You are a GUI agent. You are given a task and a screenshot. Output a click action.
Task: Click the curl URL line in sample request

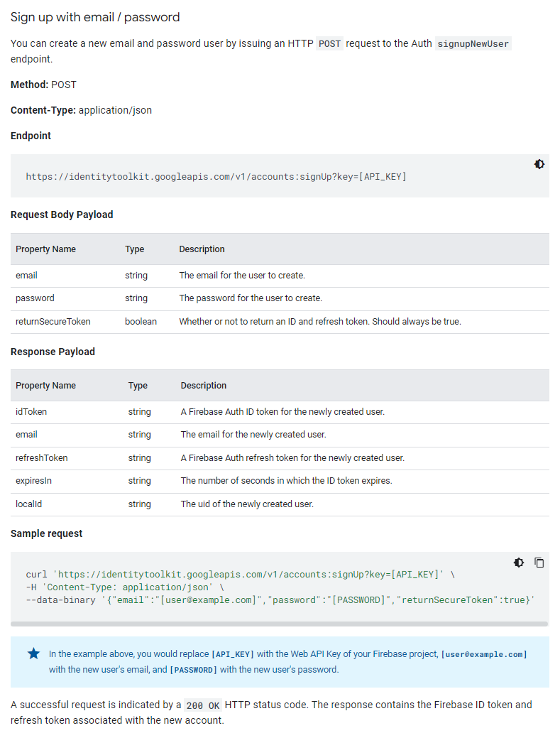(241, 574)
